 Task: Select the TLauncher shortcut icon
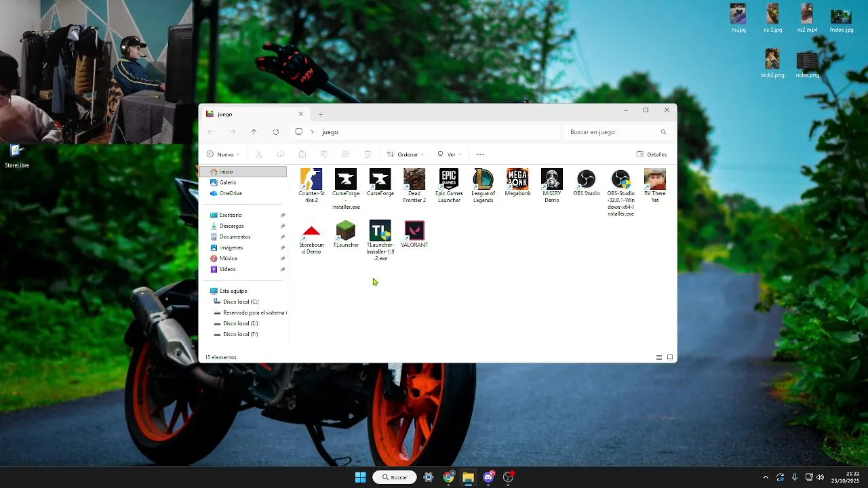[x=346, y=235]
